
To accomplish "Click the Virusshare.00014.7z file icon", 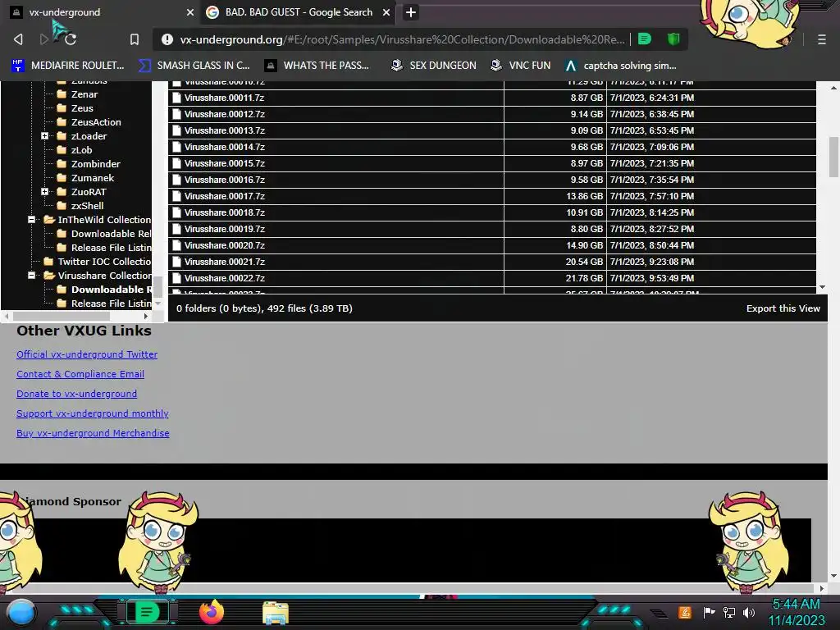I will coord(176,147).
